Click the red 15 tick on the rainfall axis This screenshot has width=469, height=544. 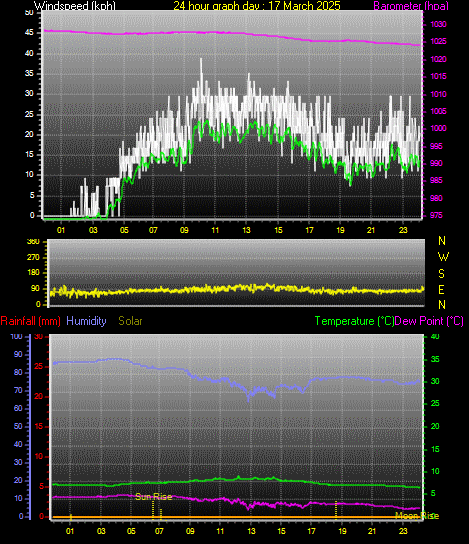[39, 426]
